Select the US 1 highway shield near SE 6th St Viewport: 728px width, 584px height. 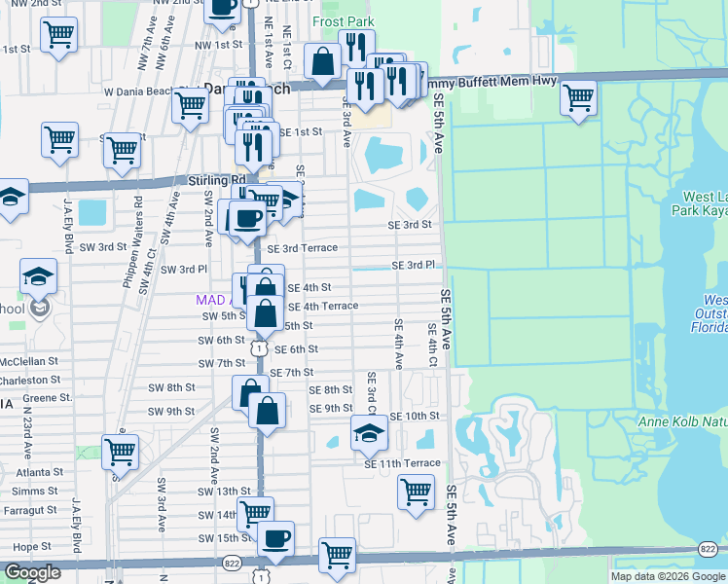[x=259, y=348]
